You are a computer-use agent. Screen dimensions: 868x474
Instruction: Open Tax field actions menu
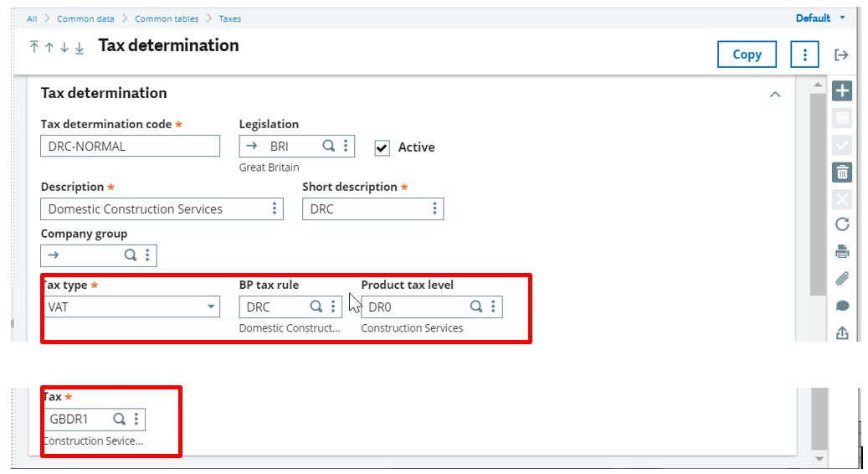click(136, 419)
